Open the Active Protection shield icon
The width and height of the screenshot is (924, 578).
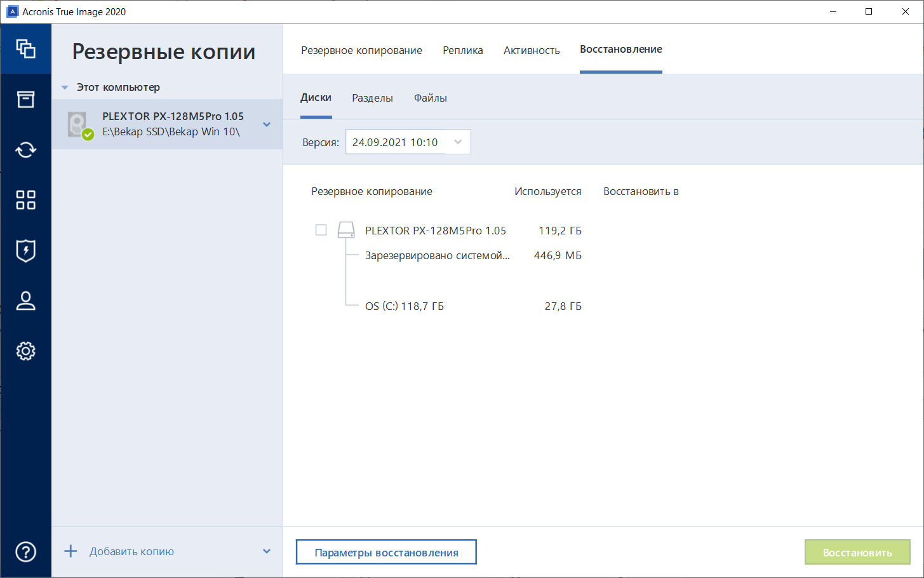click(x=25, y=250)
